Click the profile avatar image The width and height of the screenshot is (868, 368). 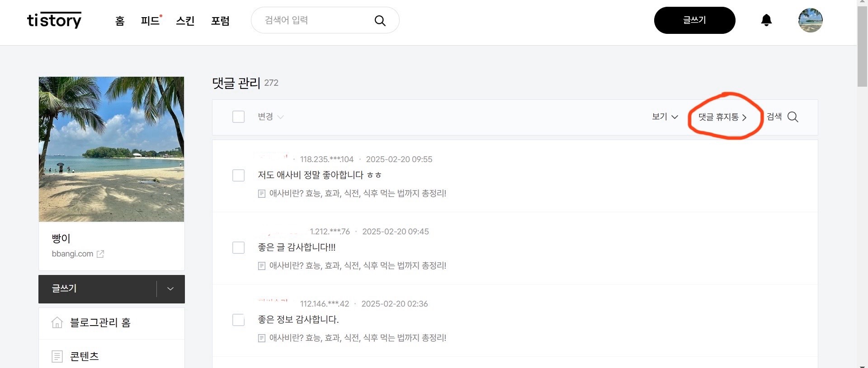tap(810, 20)
